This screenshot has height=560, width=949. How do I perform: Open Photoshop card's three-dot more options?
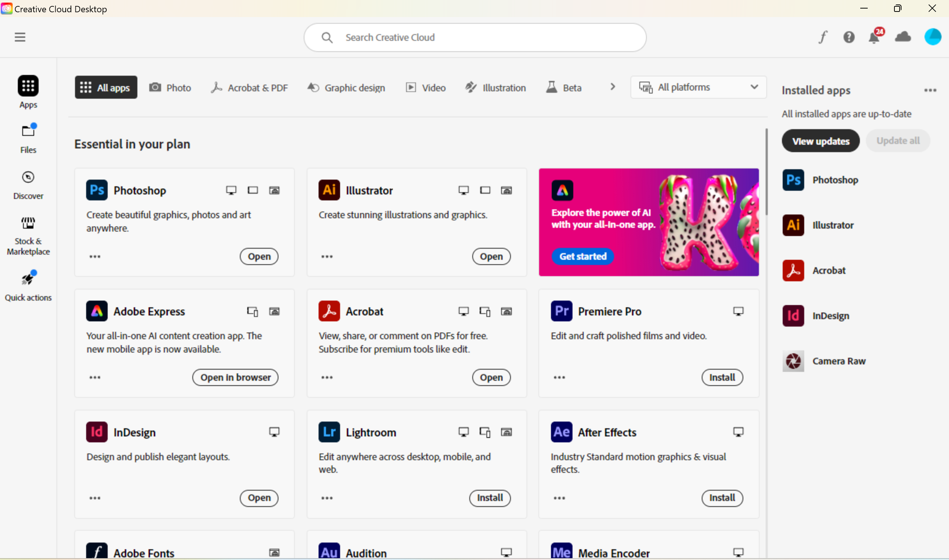(x=95, y=256)
